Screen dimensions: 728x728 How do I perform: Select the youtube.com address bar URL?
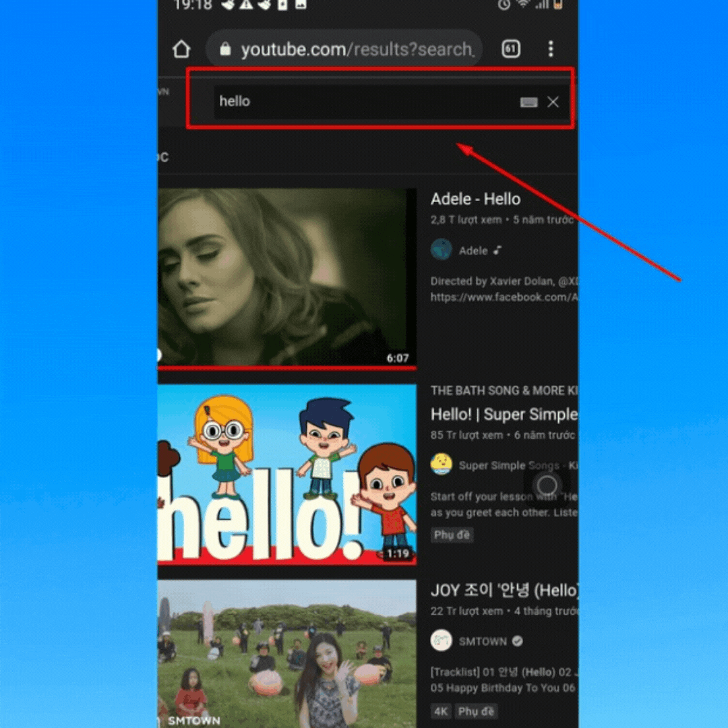click(x=357, y=49)
